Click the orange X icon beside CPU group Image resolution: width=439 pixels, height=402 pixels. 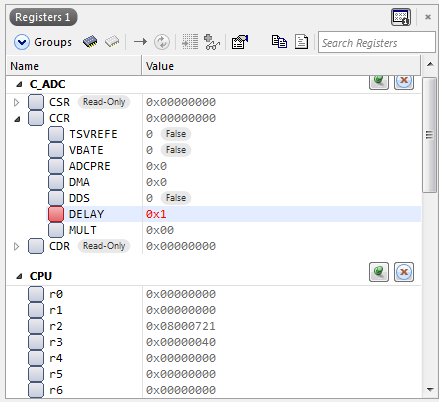(x=404, y=272)
